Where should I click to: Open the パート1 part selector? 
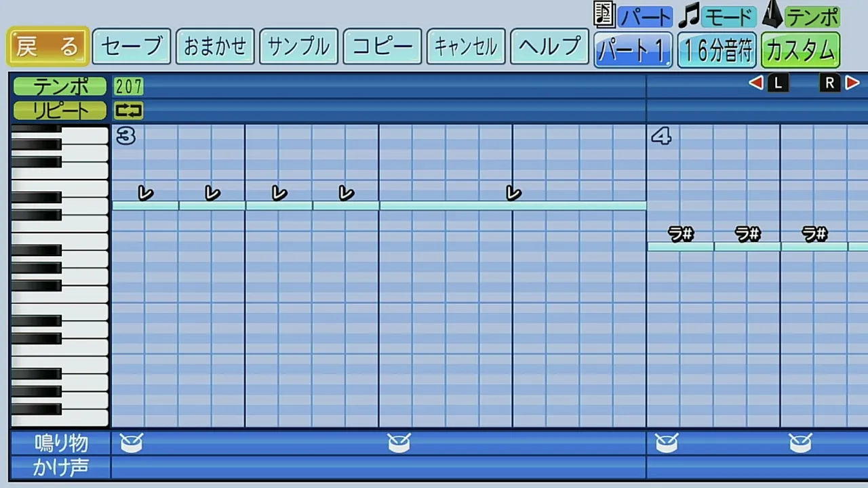tap(633, 50)
